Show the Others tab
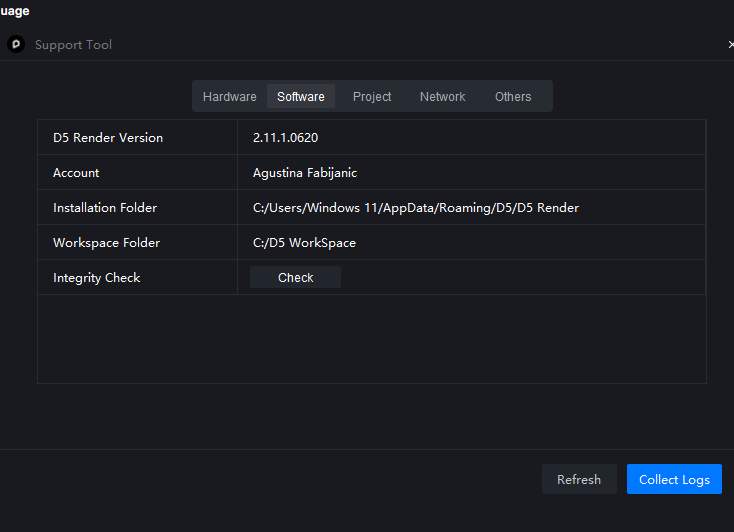The width and height of the screenshot is (734, 532). 513,97
